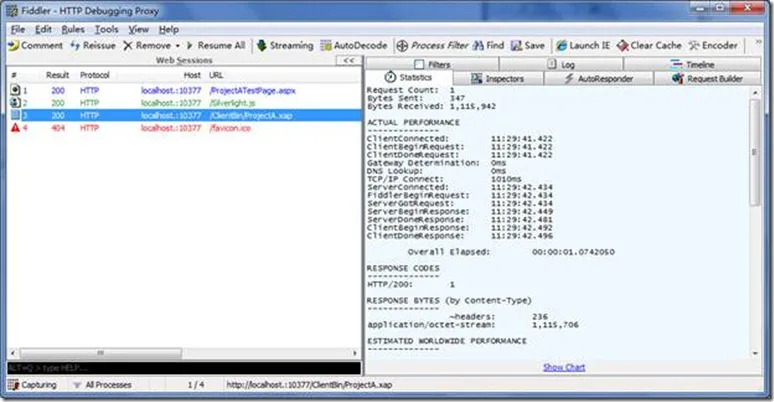
Task: Switch to the Filters tab
Action: click(432, 64)
